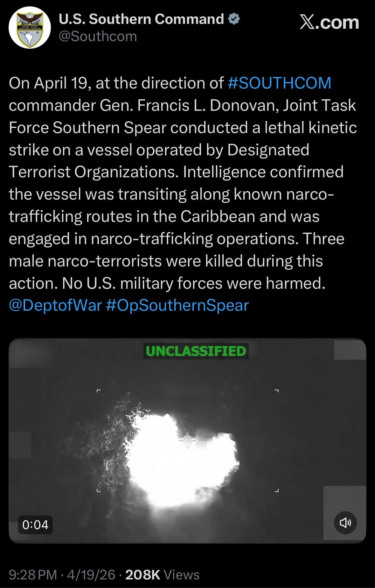Click the bottom-right targeting bracket in video
This screenshot has width=375, height=588.
click(277, 491)
